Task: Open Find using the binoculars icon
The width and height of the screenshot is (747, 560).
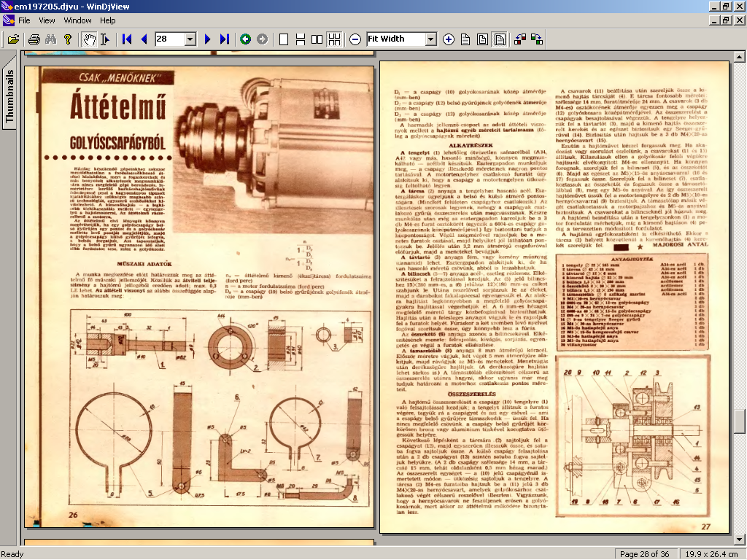Action: 50,39
